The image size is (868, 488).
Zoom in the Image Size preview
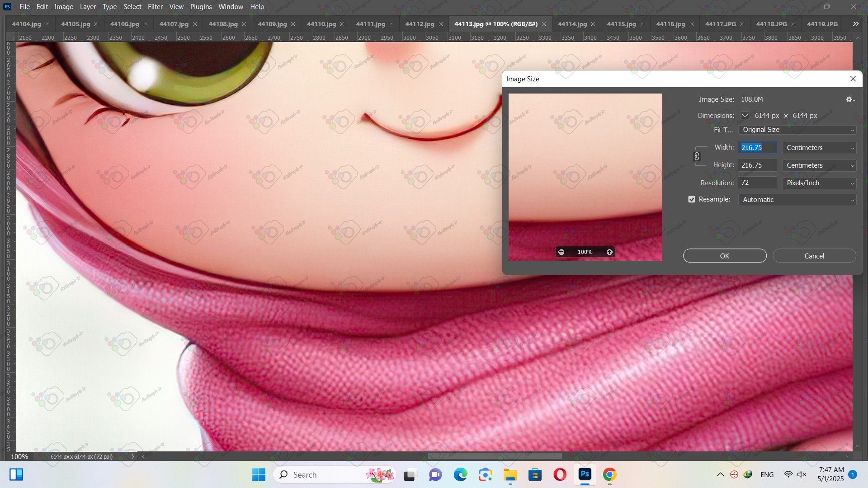pyautogui.click(x=609, y=252)
